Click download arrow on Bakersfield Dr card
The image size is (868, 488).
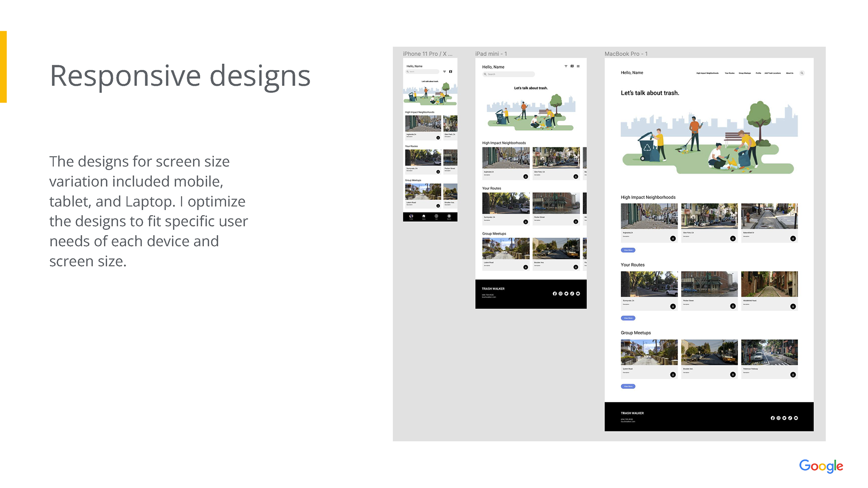coord(793,239)
